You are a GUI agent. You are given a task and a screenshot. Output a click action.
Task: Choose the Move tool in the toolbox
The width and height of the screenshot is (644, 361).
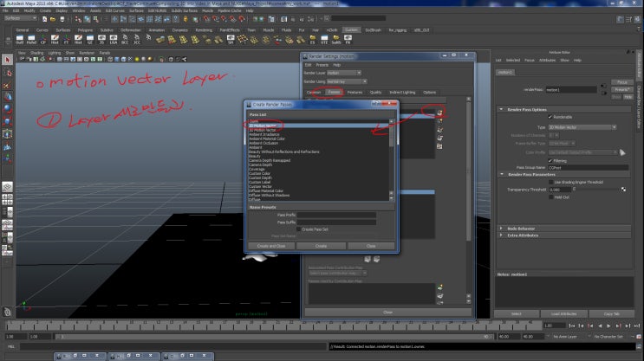(7, 98)
